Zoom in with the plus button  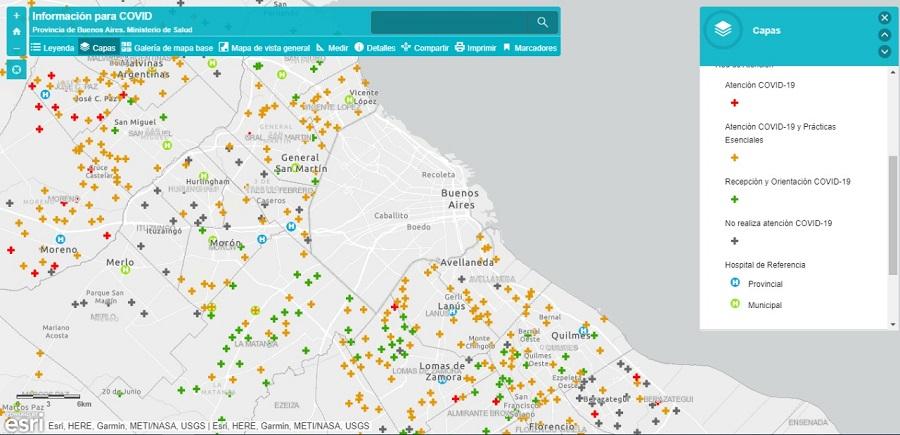pyautogui.click(x=16, y=15)
